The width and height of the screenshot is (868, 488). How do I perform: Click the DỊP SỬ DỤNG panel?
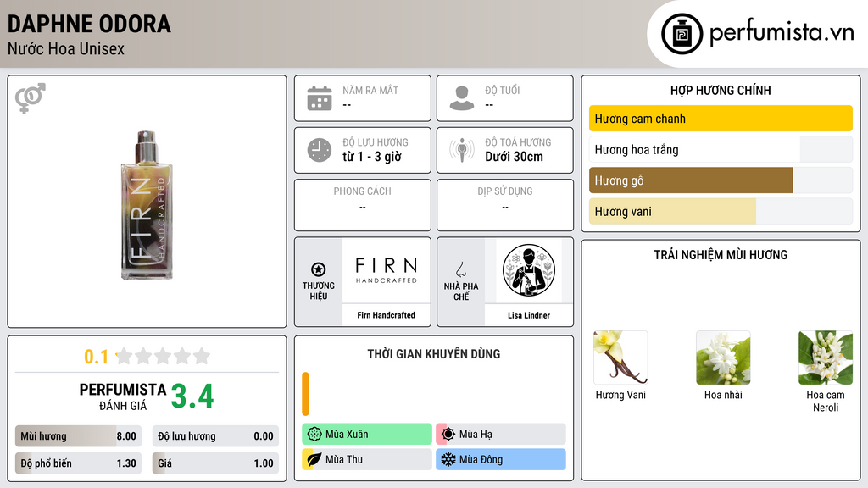pyautogui.click(x=505, y=205)
